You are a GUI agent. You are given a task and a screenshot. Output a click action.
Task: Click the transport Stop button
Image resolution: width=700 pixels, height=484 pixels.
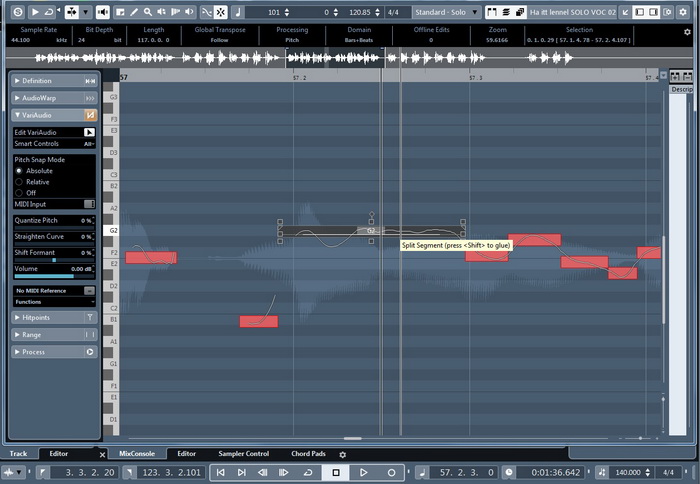pos(336,472)
